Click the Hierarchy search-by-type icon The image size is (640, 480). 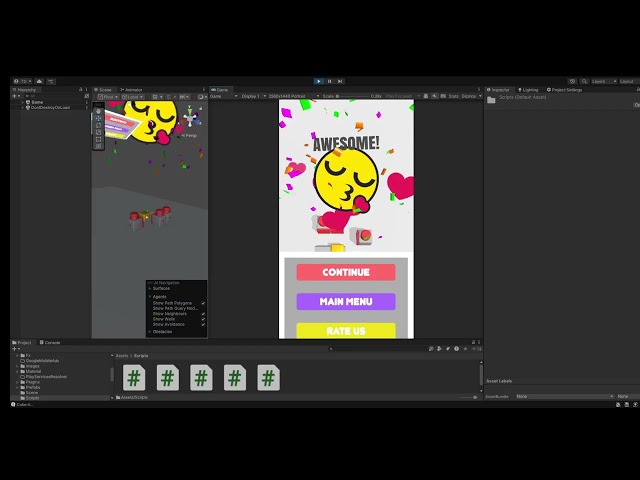point(87,96)
